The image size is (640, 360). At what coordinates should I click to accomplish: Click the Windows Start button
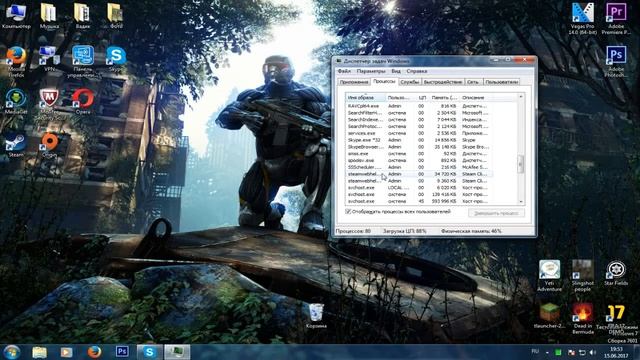coord(12,352)
